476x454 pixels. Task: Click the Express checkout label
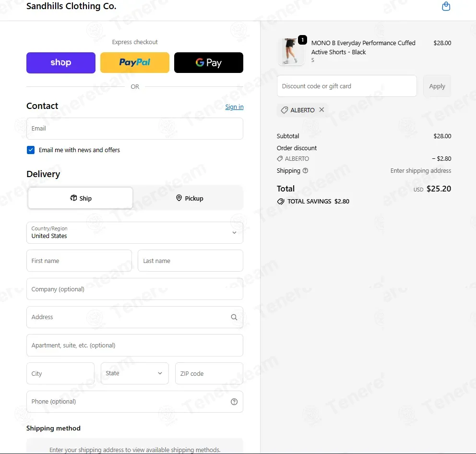point(135,42)
